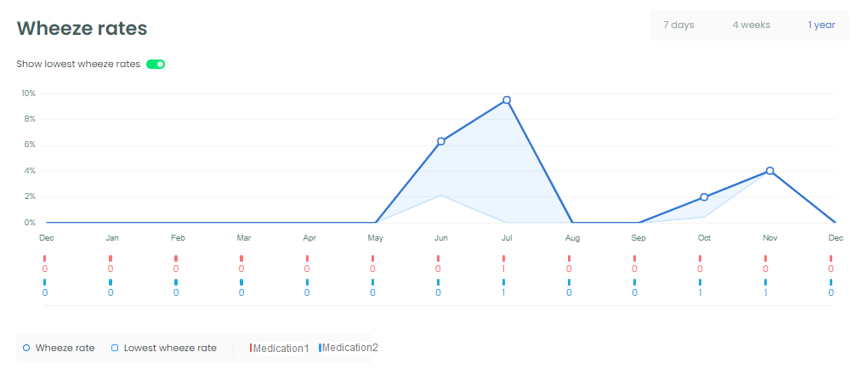868x369 pixels.
Task: Click the Aug label on the x-axis
Action: [572, 238]
